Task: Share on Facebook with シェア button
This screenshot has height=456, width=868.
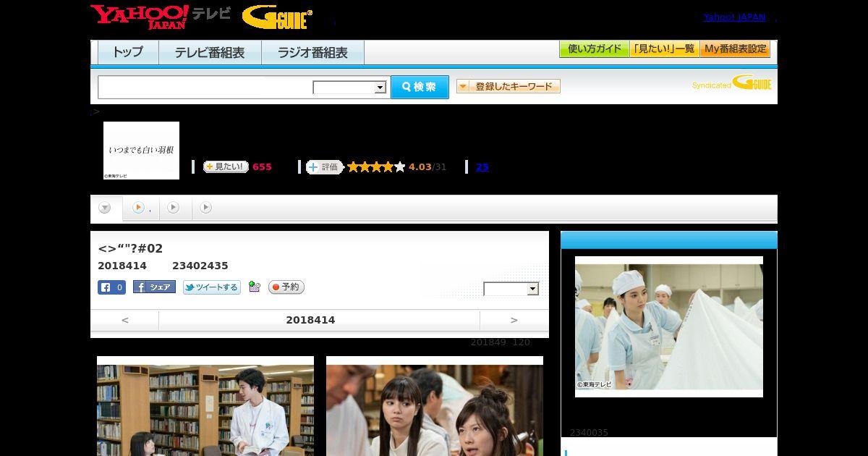Action: click(x=154, y=287)
